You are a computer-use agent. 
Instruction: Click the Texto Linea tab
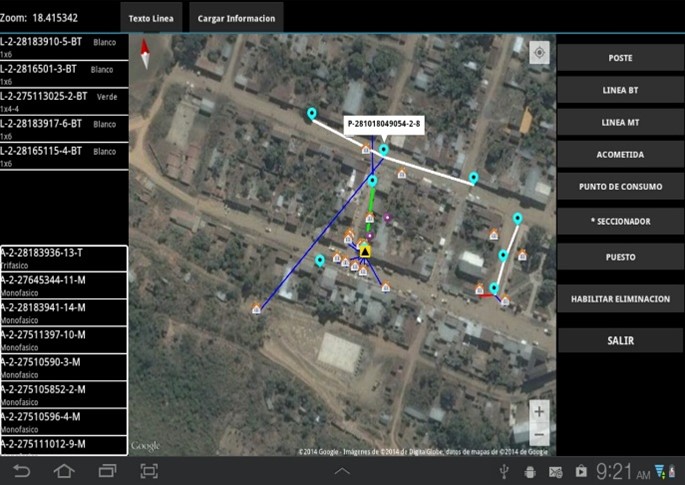pyautogui.click(x=151, y=17)
